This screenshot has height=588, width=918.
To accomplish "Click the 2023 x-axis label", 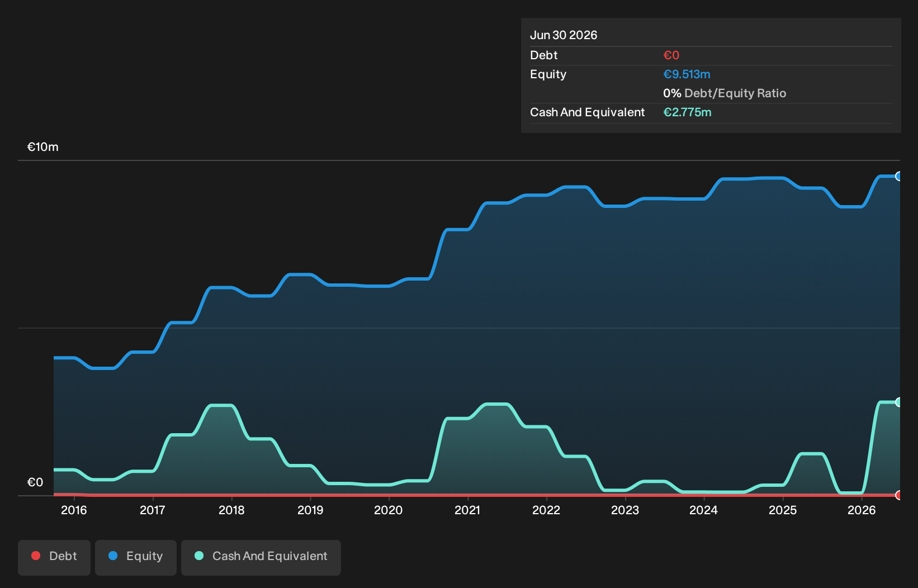I will [x=625, y=510].
